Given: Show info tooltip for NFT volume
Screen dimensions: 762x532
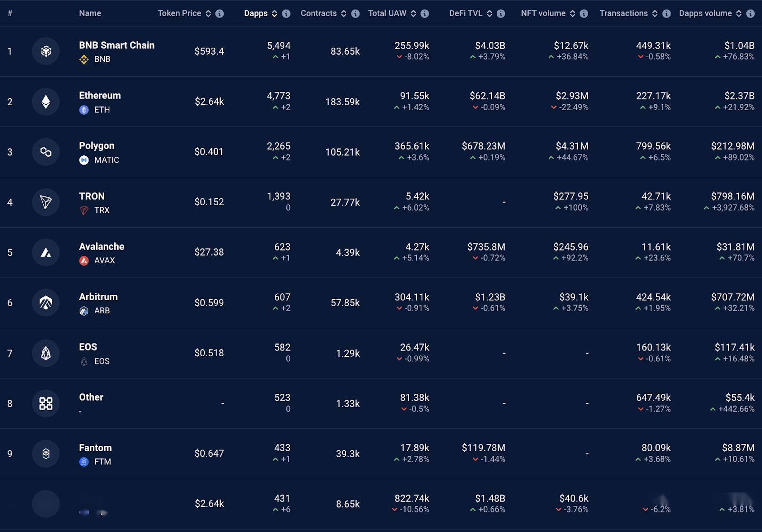Looking at the screenshot, I should [x=584, y=13].
